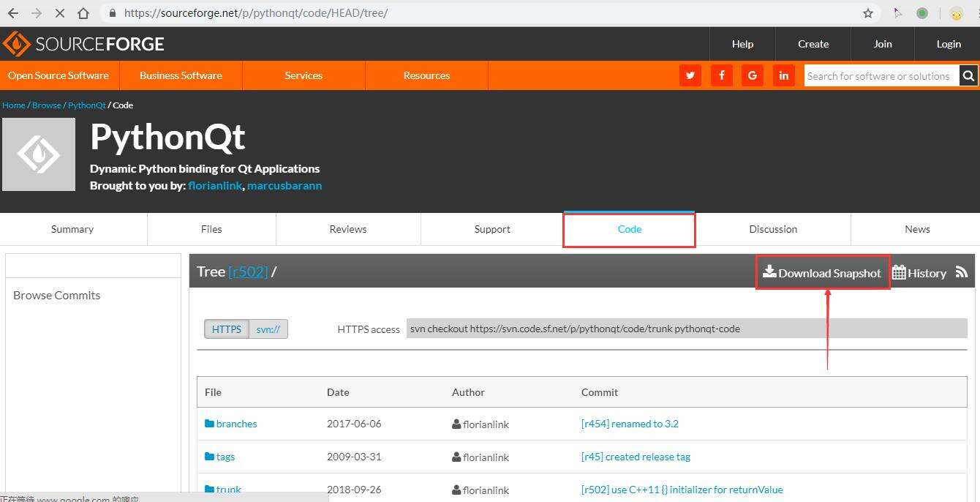Switch to the Reviews tab
Viewport: 980px width, 502px height.
[x=348, y=229]
